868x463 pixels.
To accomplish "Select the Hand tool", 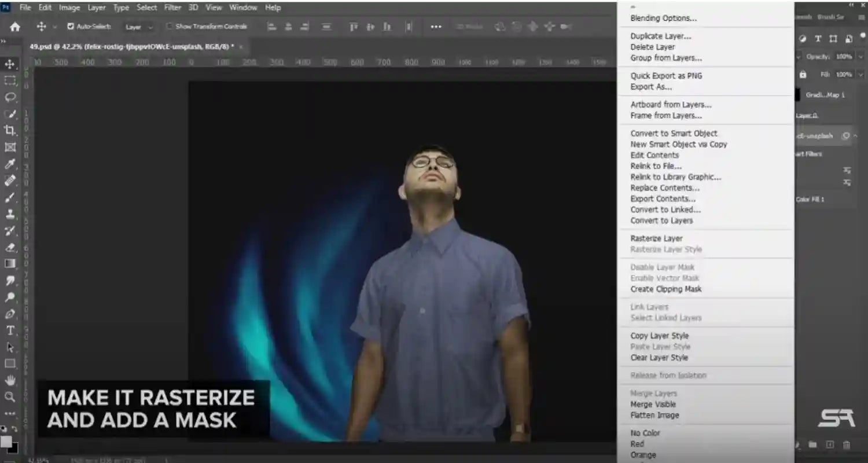I will click(x=10, y=380).
